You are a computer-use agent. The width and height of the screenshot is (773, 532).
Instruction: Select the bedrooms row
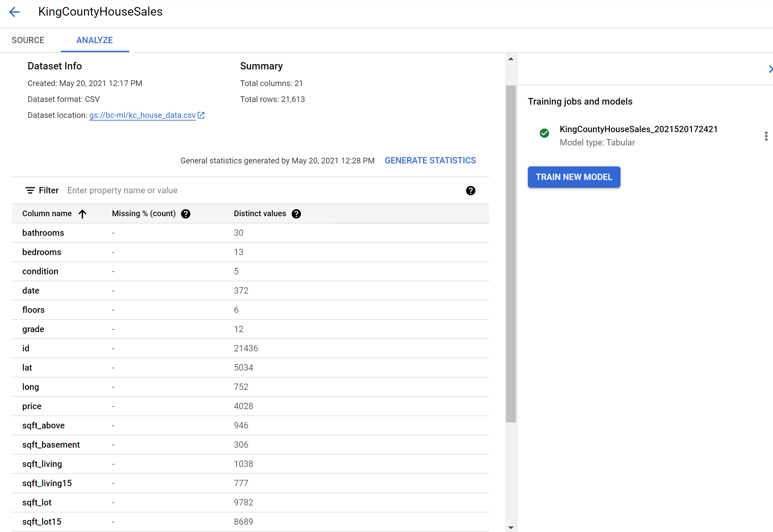click(250, 252)
